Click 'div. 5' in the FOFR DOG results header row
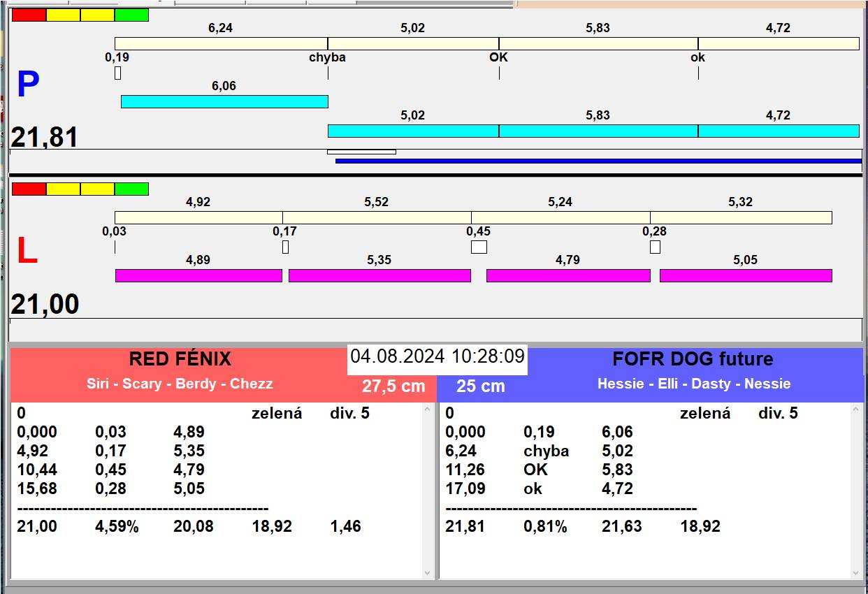Viewport: 868px width, 594px height. click(778, 414)
